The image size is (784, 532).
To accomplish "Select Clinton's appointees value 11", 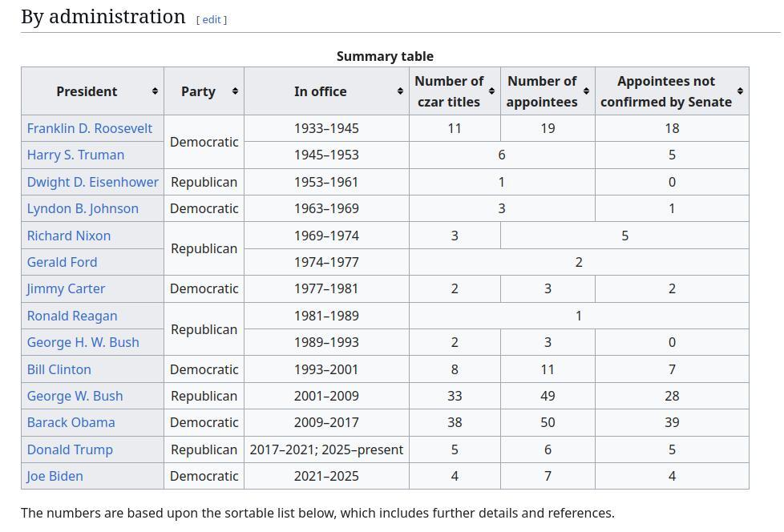I will click(548, 369).
